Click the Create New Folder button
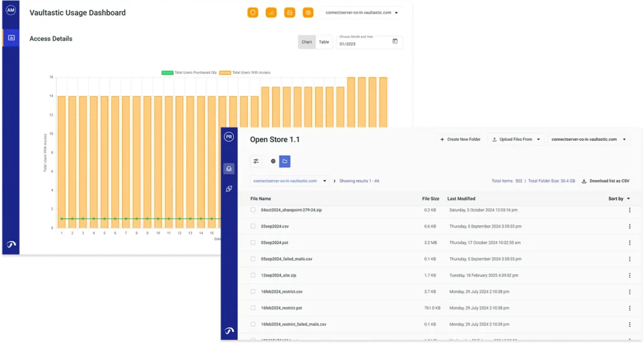This screenshot has width=644, height=344. pos(460,140)
